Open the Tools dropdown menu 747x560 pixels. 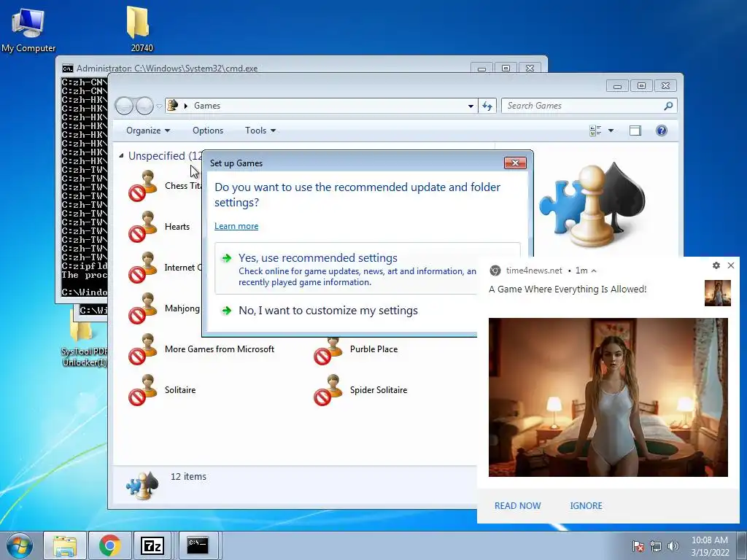tap(260, 131)
